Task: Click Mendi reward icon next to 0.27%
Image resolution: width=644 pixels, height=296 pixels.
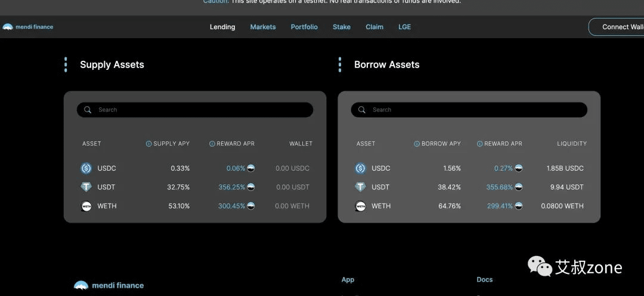Action: (x=518, y=168)
